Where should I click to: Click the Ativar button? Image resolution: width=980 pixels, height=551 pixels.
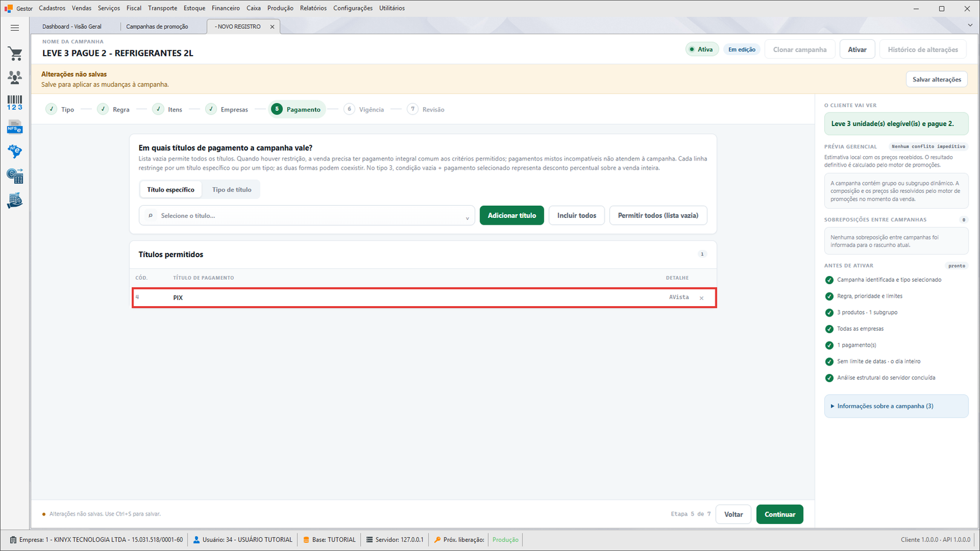click(x=857, y=50)
